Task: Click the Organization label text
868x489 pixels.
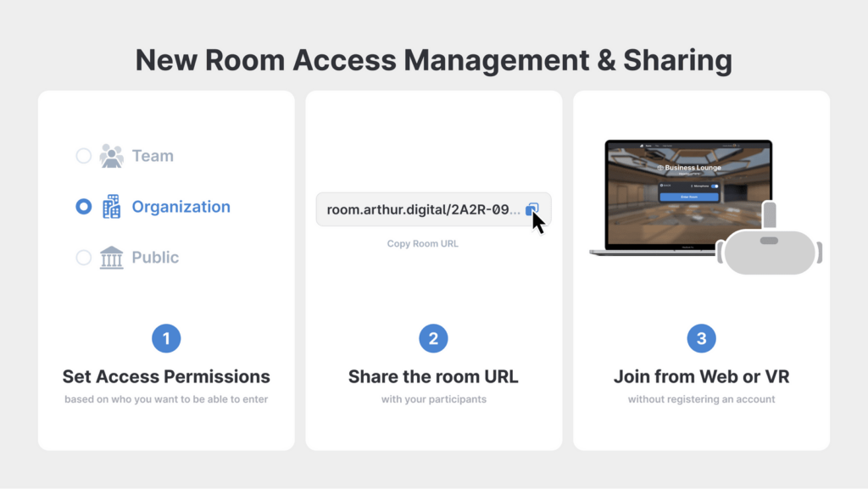Action: [x=181, y=207]
